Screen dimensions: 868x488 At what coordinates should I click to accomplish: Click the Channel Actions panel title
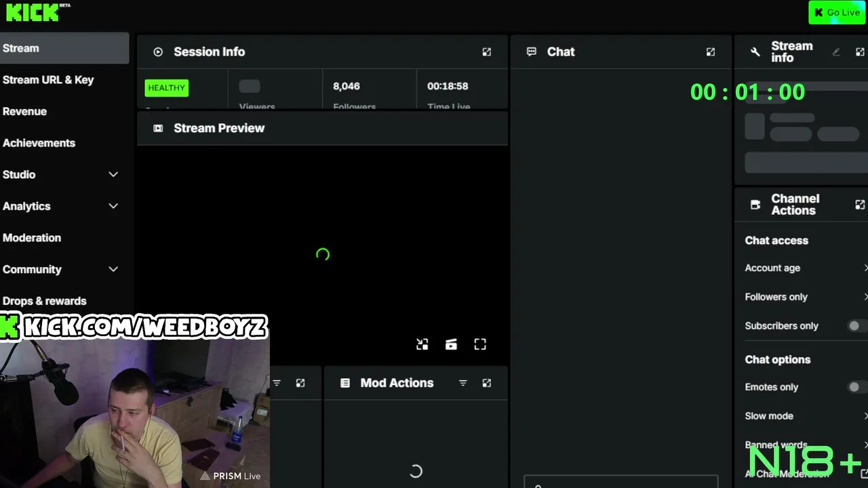(x=795, y=205)
